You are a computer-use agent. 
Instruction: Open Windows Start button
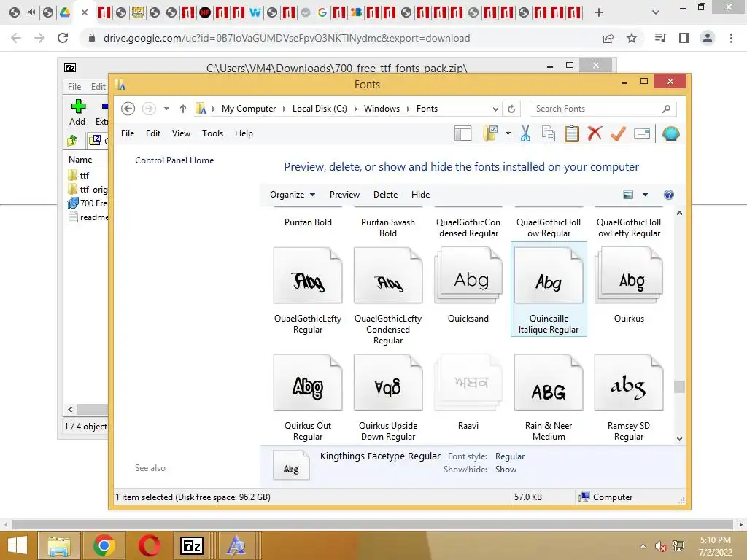(18, 545)
